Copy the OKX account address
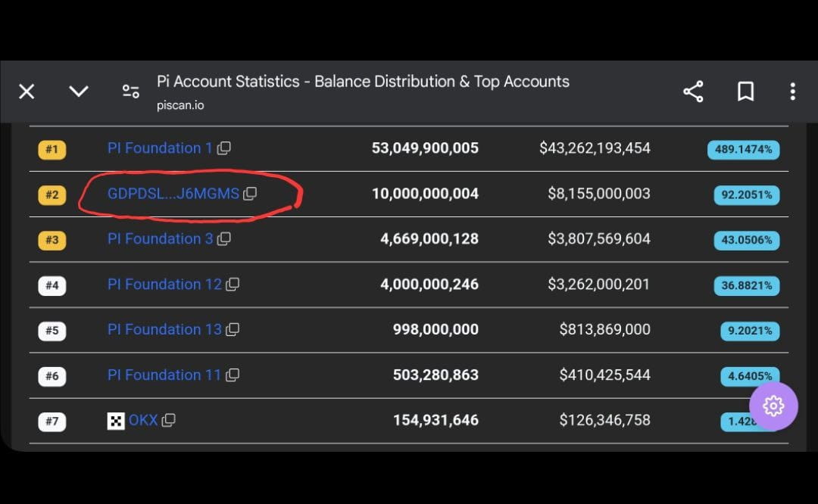This screenshot has width=818, height=504. click(168, 421)
